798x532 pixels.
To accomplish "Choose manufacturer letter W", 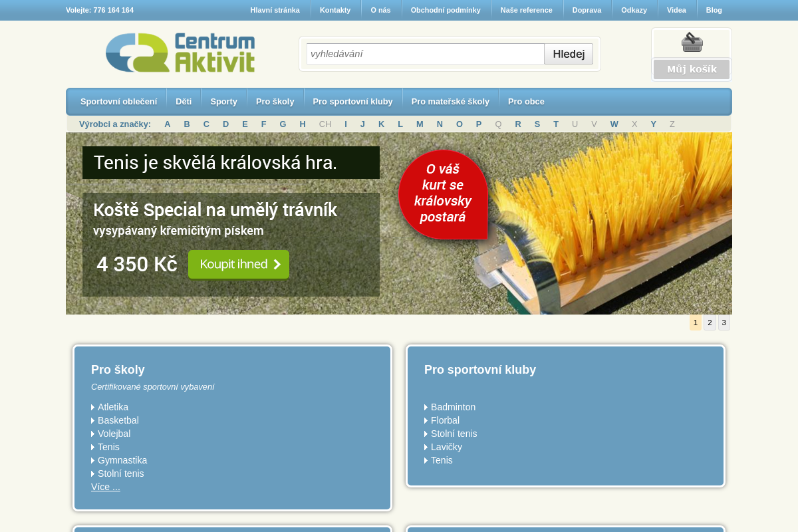I will click(x=614, y=124).
